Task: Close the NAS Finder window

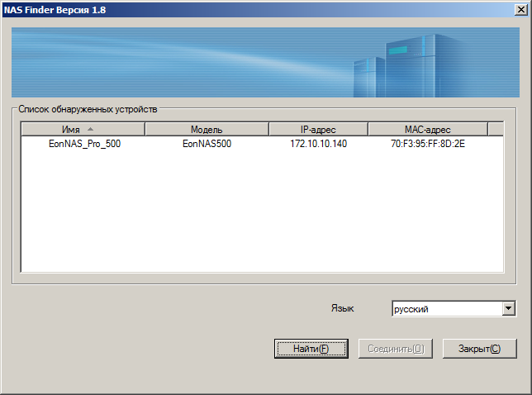Action: coord(520,9)
